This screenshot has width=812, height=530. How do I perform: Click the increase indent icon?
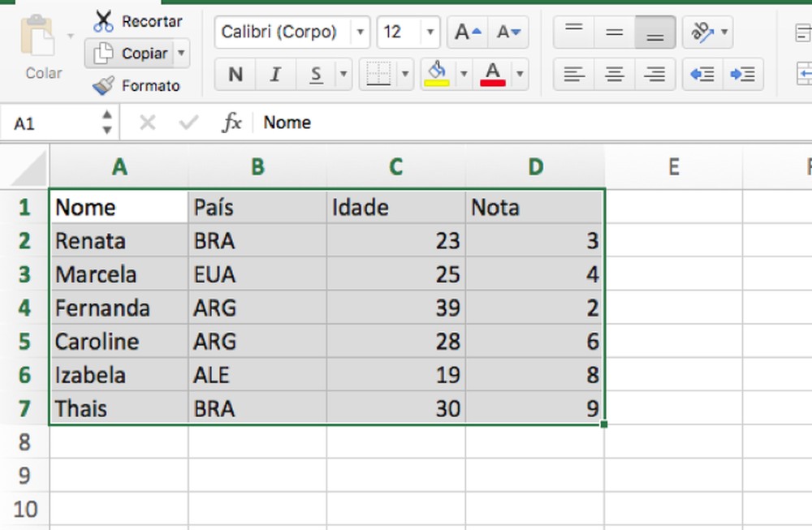(x=743, y=74)
